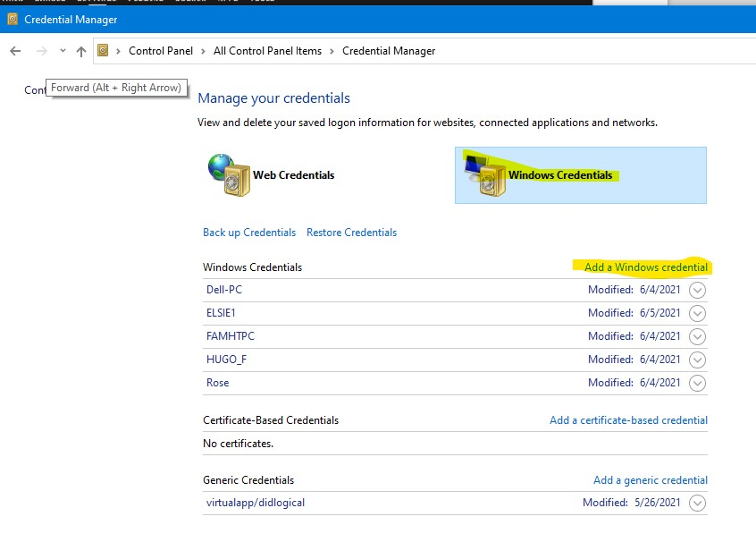Open Restore Credentials link
Viewport: 756px width, 542px height.
(x=351, y=233)
